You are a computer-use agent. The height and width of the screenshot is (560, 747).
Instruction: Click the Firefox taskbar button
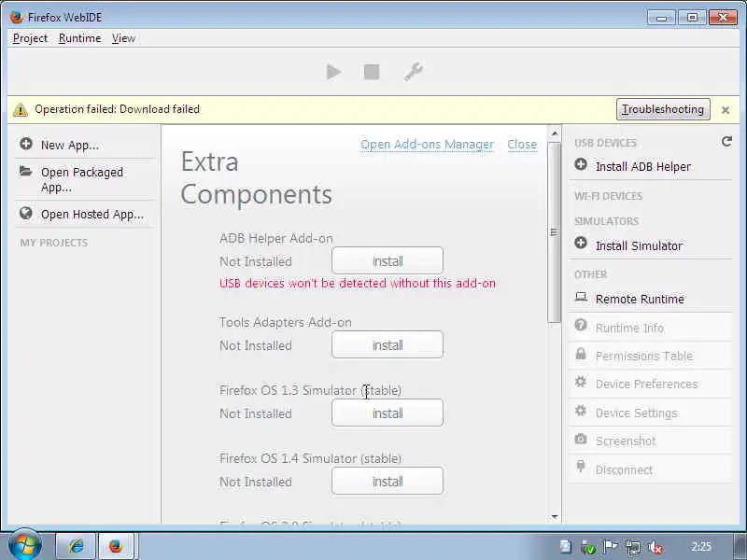[116, 546]
